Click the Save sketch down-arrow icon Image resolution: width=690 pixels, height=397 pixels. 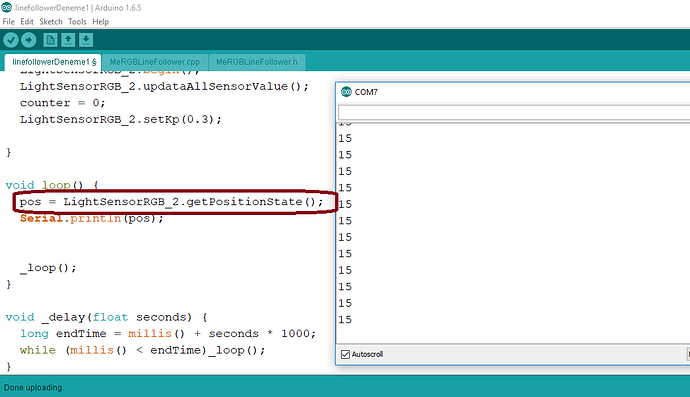point(86,40)
